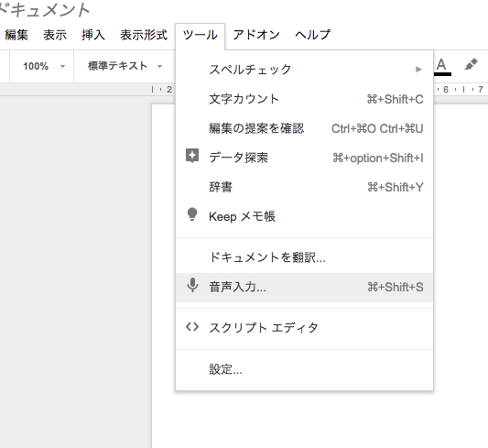The image size is (488, 448).
Task: Click the horizontal ruler near mark 6
Action: click(446, 90)
